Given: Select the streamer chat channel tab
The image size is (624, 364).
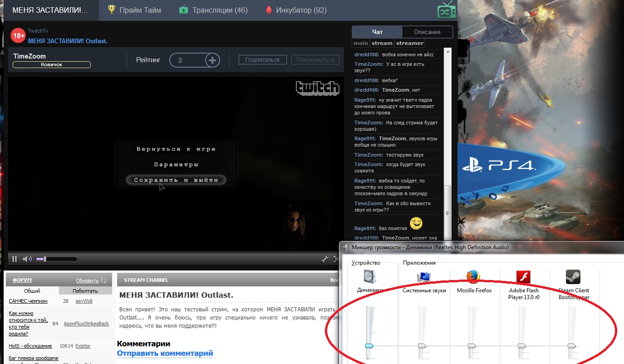Looking at the screenshot, I should (409, 43).
